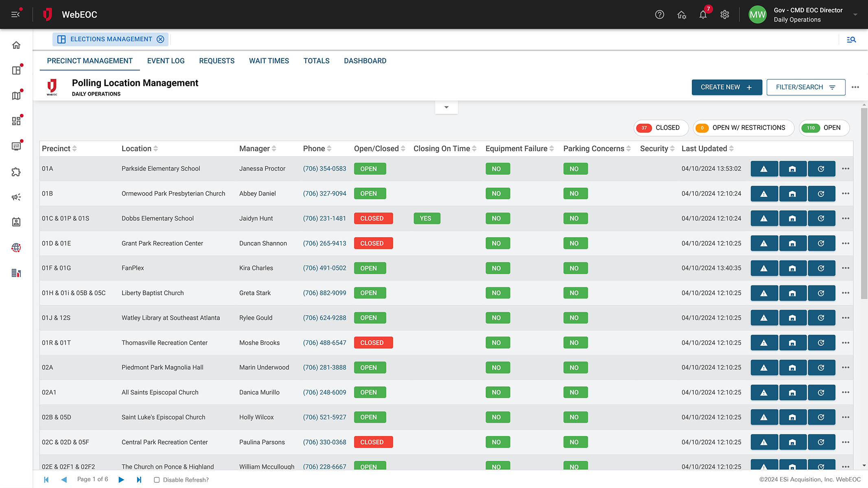Switch to the WAIT TIMES tab
This screenshot has height=488, width=868.
269,61
